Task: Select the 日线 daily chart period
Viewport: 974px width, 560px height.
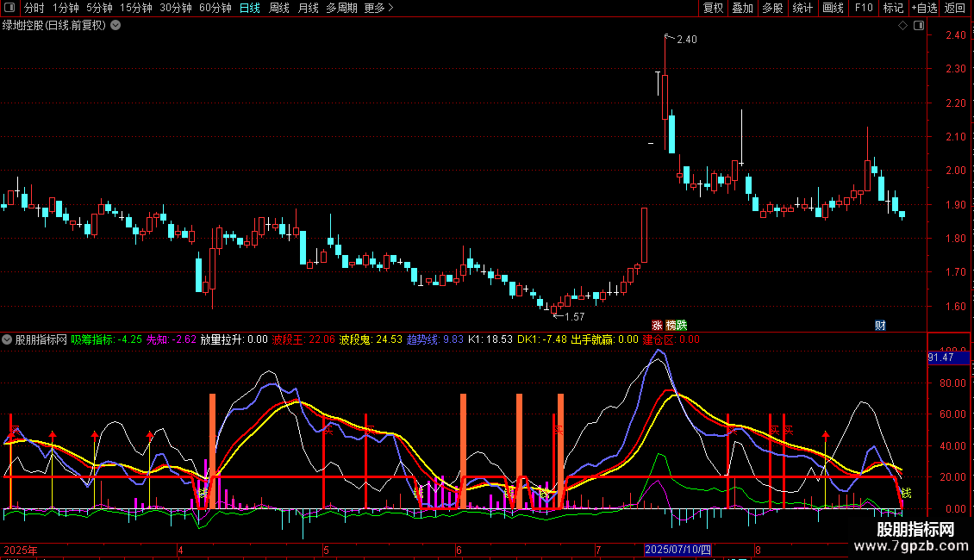Action: pos(250,8)
